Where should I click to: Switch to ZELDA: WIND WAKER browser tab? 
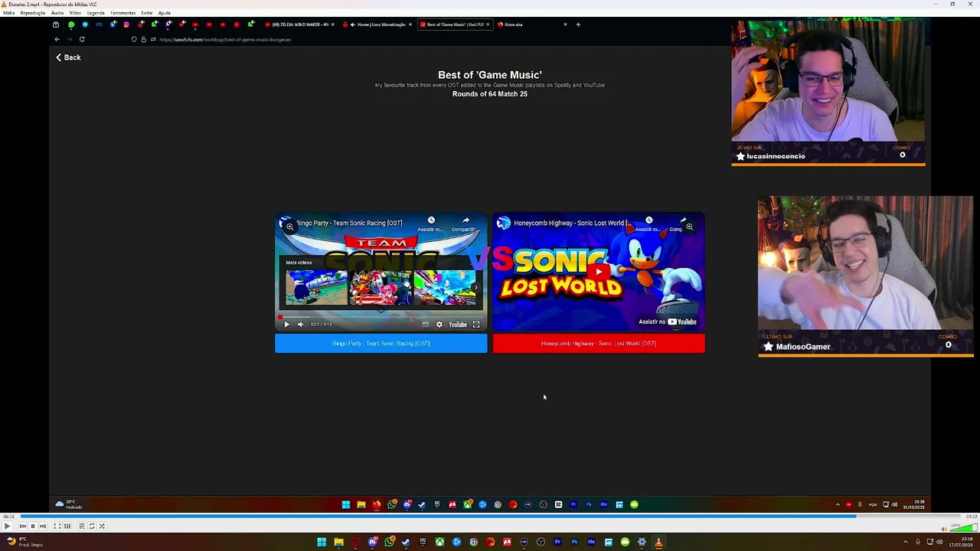(x=300, y=24)
